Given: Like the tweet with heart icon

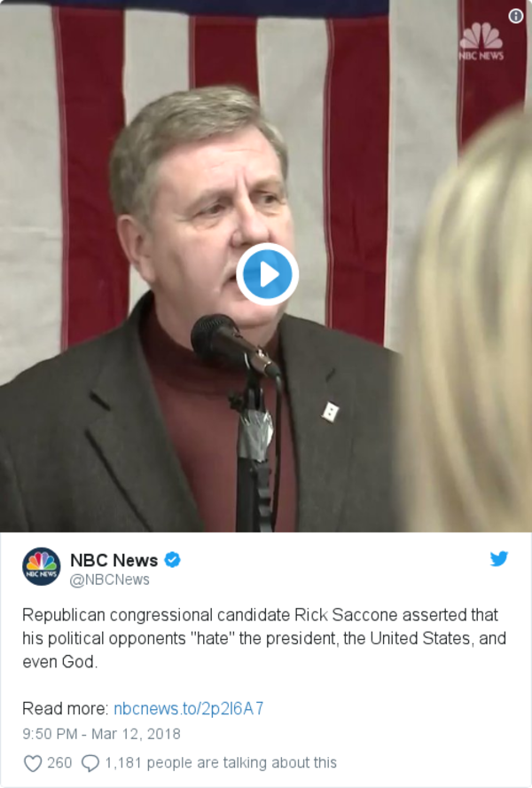Looking at the screenshot, I should tap(33, 763).
